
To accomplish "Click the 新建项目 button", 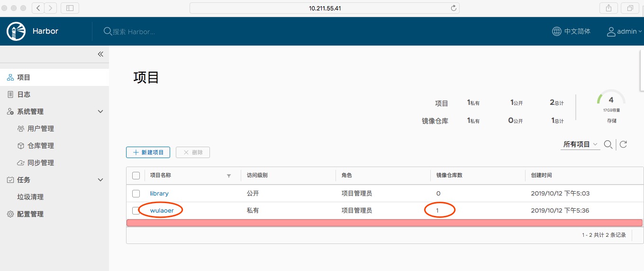I will pos(148,152).
